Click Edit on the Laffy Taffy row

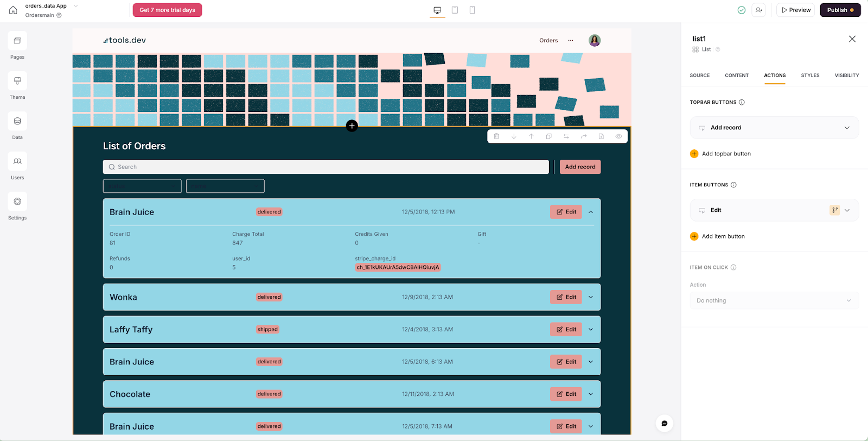pos(566,329)
